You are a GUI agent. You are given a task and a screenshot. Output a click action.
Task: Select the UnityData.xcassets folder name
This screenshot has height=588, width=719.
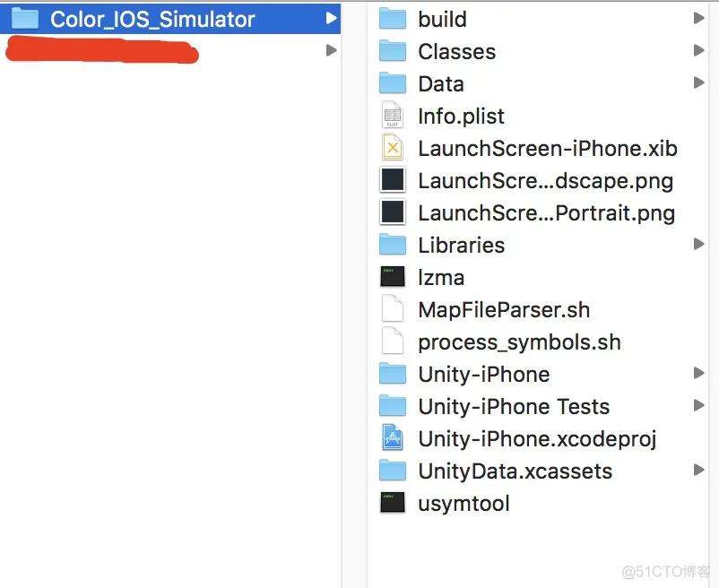[x=515, y=471]
